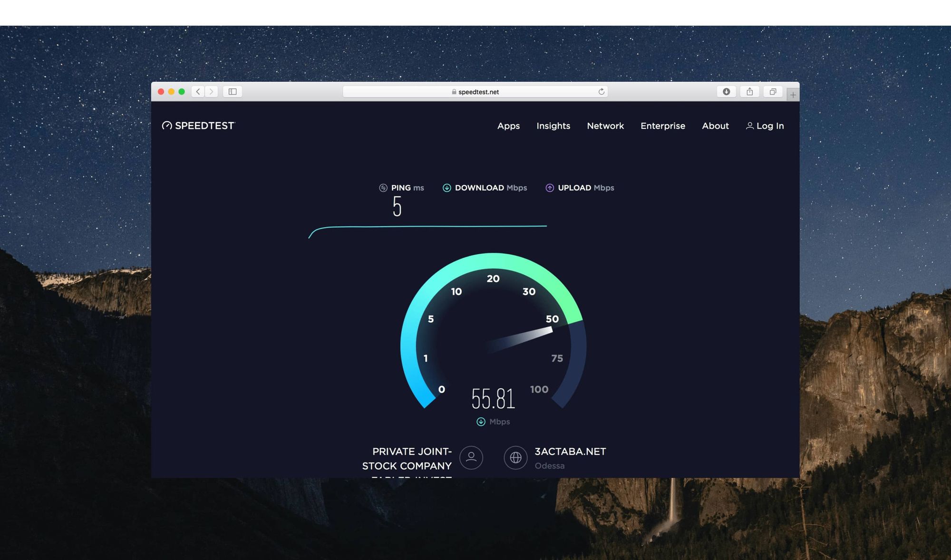This screenshot has height=560, width=951.
Task: Click the speedometer gauge icon
Action: click(165, 126)
